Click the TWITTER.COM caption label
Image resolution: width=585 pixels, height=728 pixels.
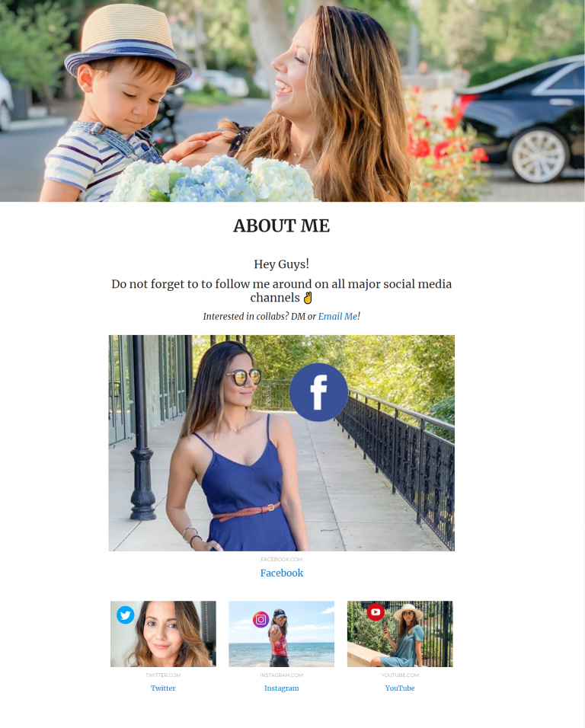point(163,675)
